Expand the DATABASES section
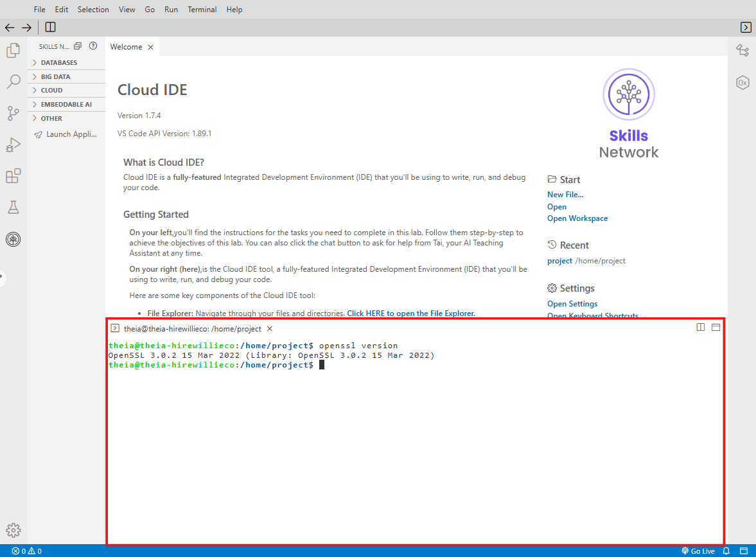 tap(67, 63)
